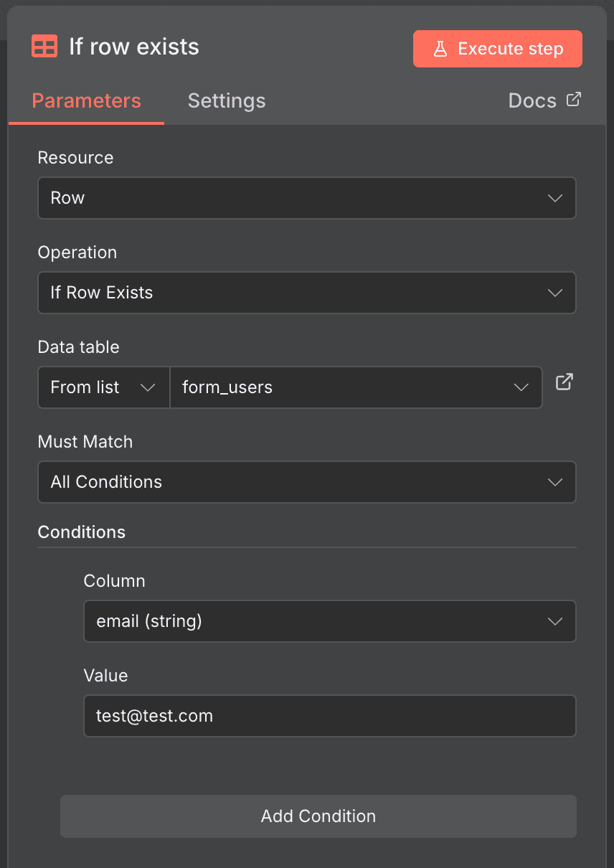The height and width of the screenshot is (868, 614).
Task: Click the chevron on the Must Match dropdown
Action: point(554,481)
